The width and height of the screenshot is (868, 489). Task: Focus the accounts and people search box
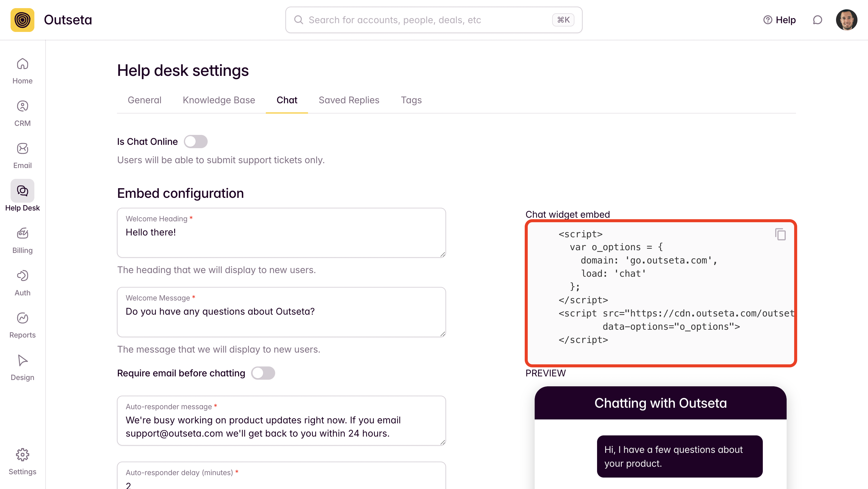pos(434,20)
